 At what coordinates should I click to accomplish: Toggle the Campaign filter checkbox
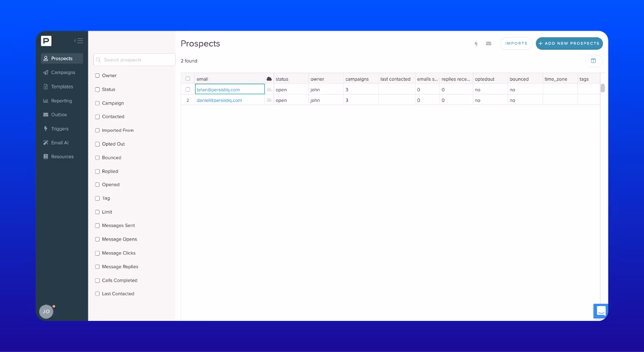[x=97, y=103]
